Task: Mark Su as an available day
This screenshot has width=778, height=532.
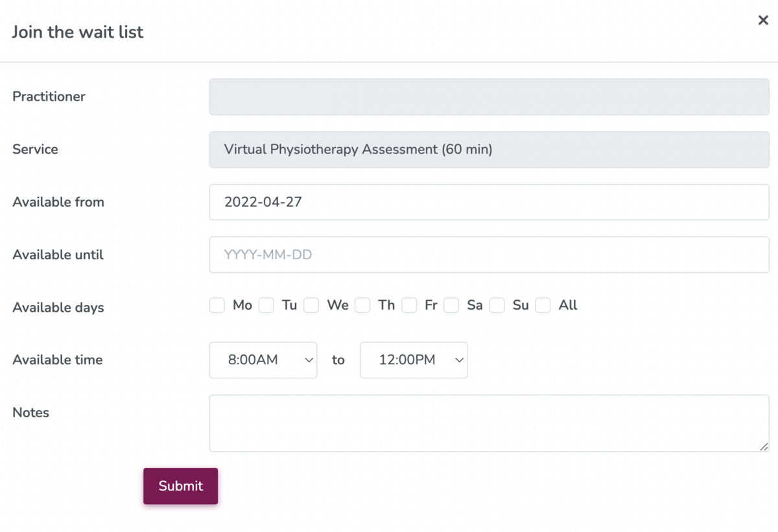Action: coord(497,305)
